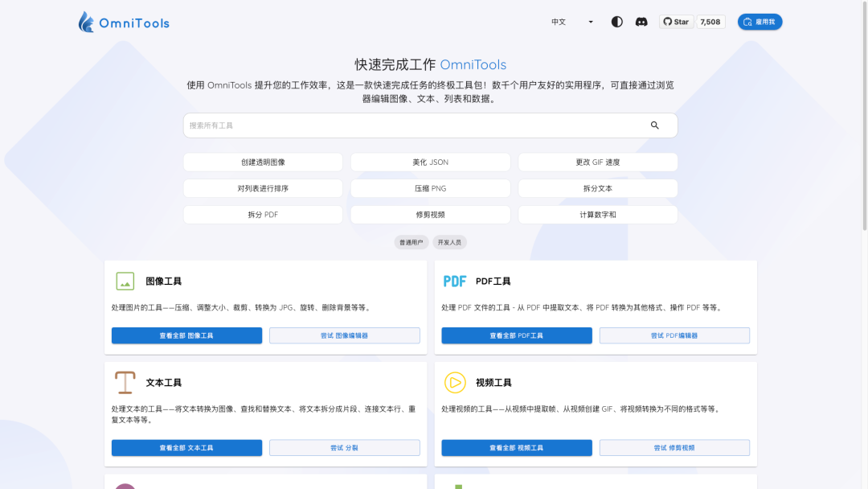Viewport: 868px width, 489px height.
Task: Enable the 普通用户 filter
Action: (411, 241)
